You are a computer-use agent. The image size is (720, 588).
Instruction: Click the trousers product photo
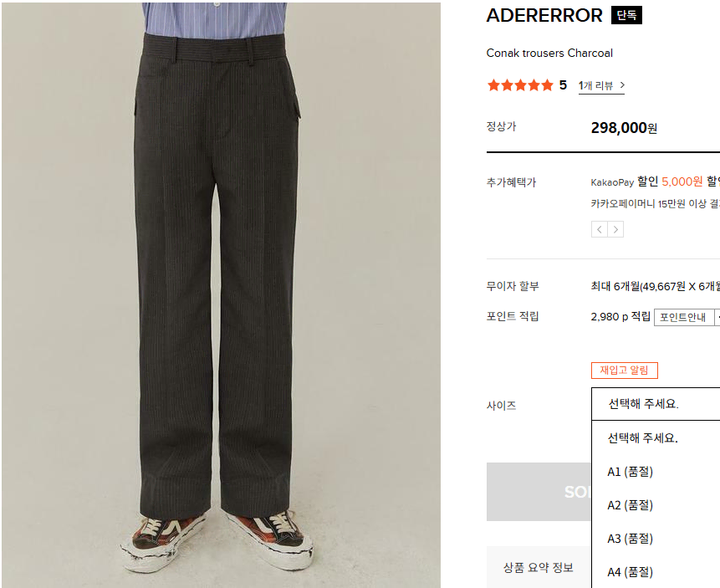pyautogui.click(x=221, y=295)
